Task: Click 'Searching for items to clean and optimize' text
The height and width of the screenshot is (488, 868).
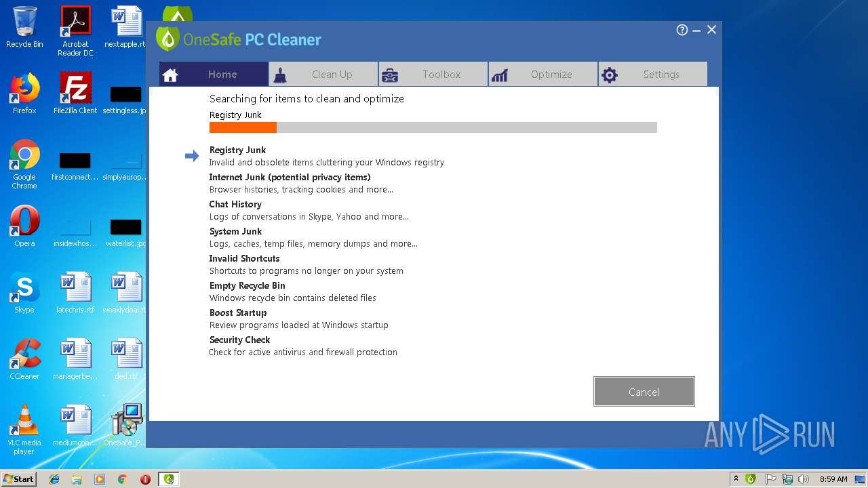Action: tap(307, 98)
